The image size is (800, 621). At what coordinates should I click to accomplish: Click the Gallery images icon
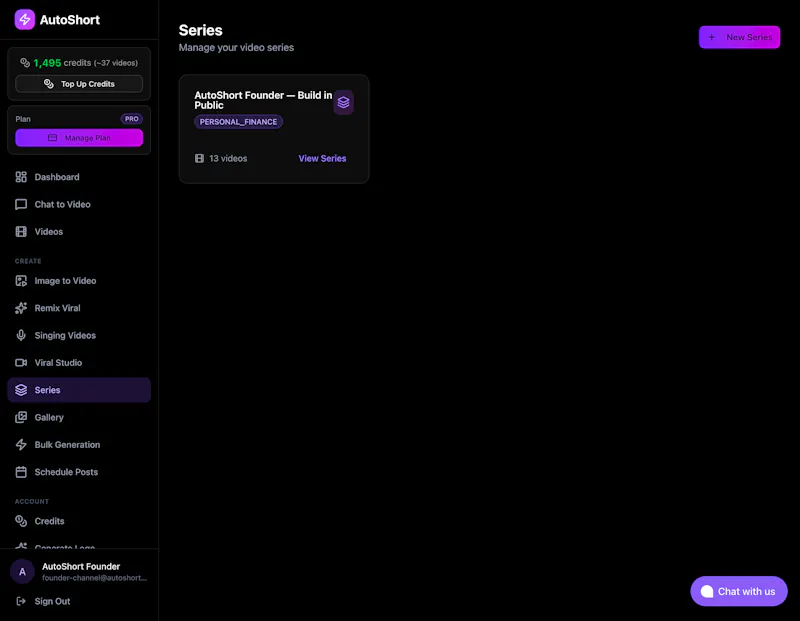coord(21,417)
